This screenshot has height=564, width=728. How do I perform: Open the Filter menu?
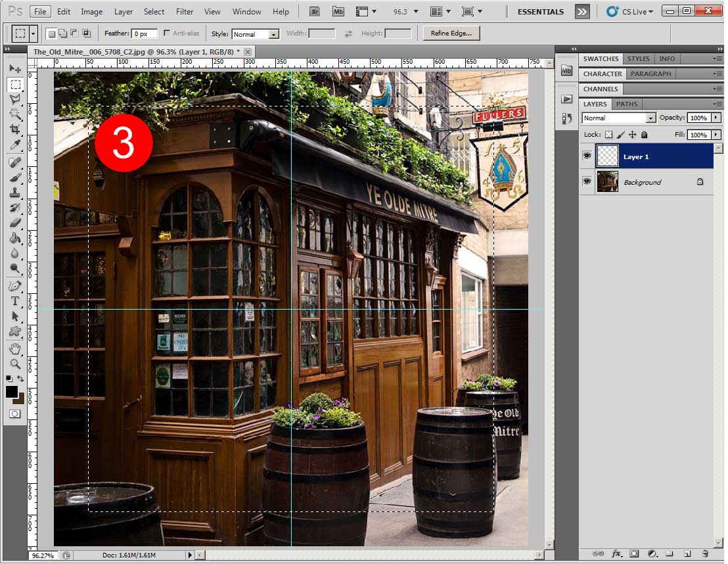point(185,12)
